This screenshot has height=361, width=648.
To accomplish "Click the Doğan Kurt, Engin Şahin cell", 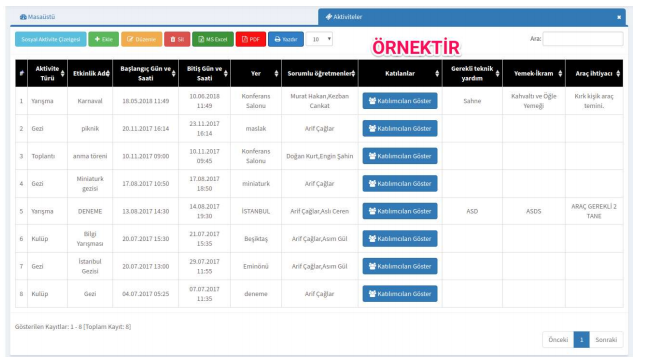I will tap(320, 156).
